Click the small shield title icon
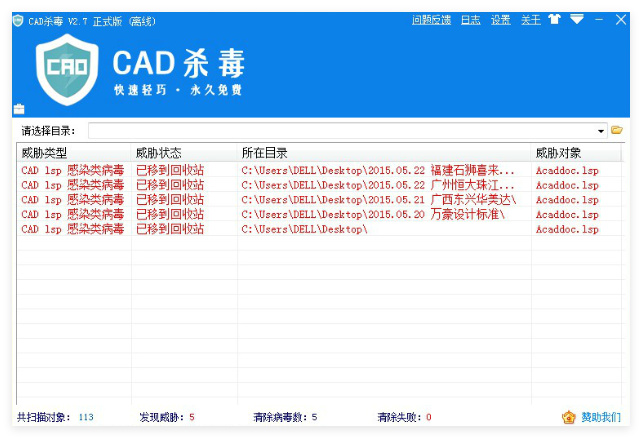 pos(18,20)
